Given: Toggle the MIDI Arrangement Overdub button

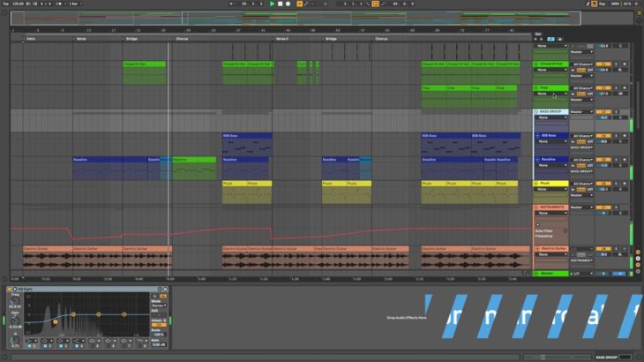Looking at the screenshot, I should (299, 4).
